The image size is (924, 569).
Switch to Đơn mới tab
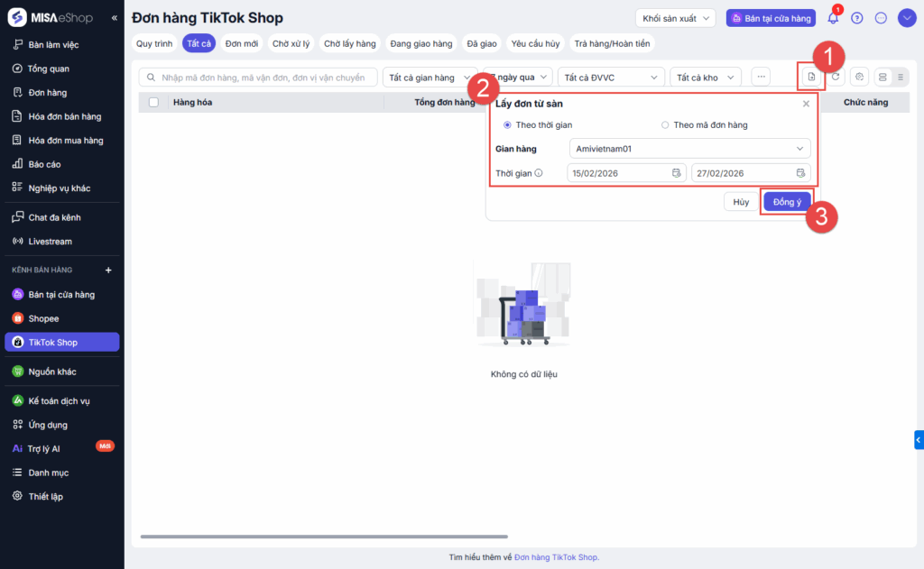pyautogui.click(x=242, y=43)
